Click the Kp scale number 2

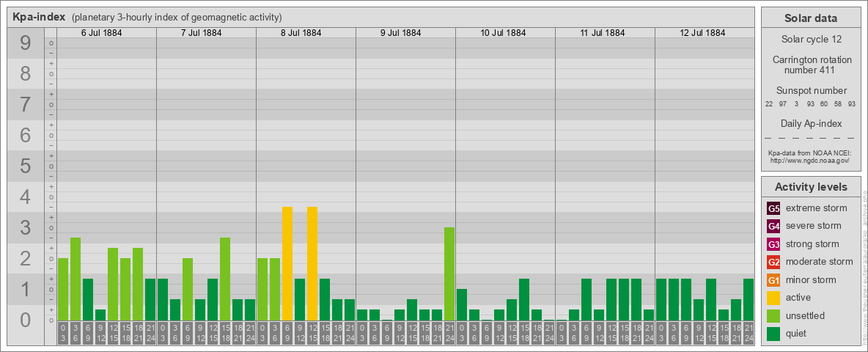pos(26,258)
